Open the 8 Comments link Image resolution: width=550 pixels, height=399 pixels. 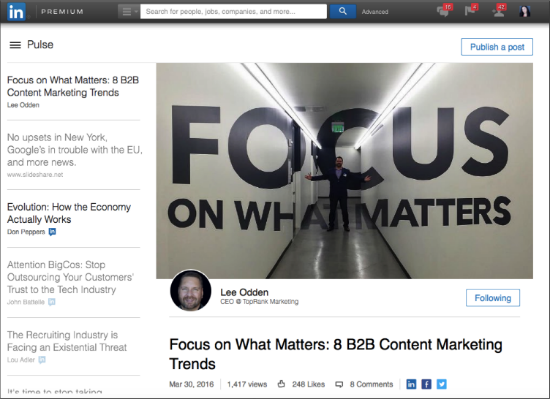click(x=371, y=384)
